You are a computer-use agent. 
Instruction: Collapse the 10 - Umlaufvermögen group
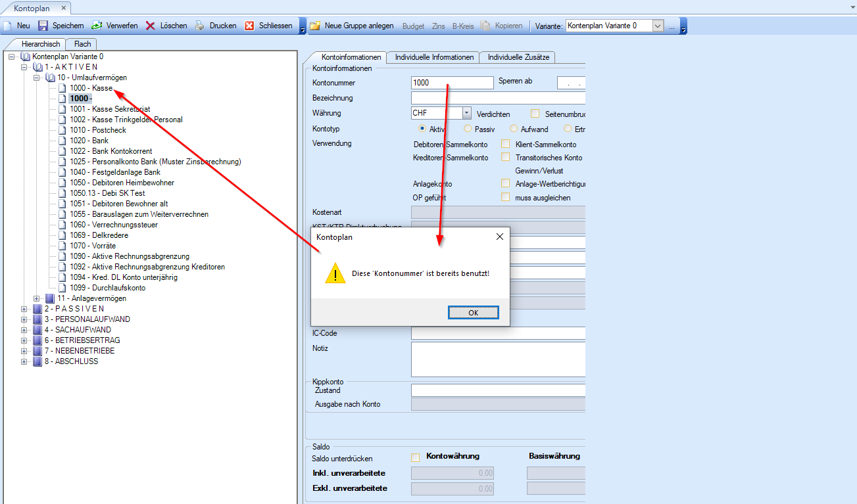[37, 78]
